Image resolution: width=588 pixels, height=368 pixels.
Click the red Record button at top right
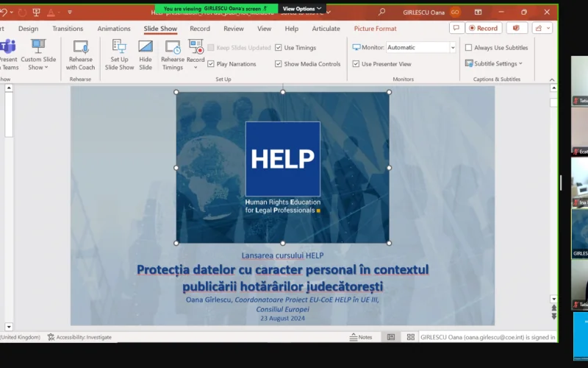[482, 28]
